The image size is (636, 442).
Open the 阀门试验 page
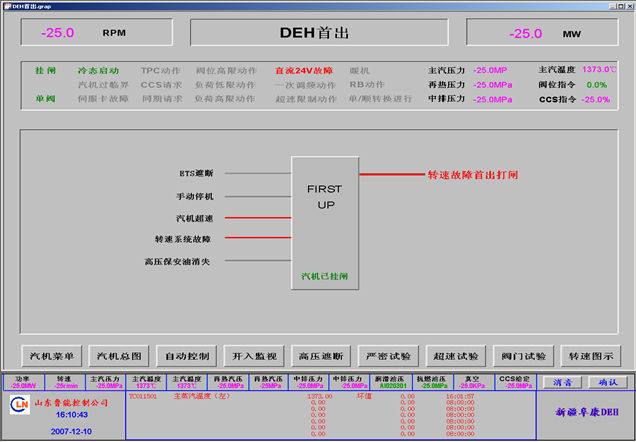pos(523,356)
